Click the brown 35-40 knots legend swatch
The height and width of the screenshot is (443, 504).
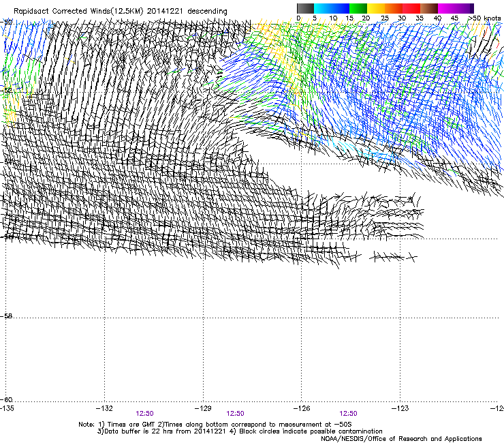coord(429,8)
